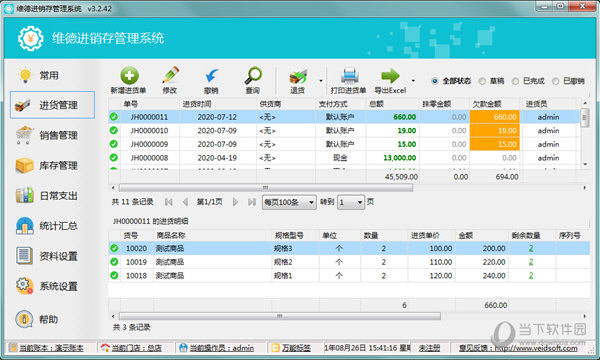Image resolution: width=600 pixels, height=360 pixels.
Task: Select detail row with item 10018
Action: point(349,275)
